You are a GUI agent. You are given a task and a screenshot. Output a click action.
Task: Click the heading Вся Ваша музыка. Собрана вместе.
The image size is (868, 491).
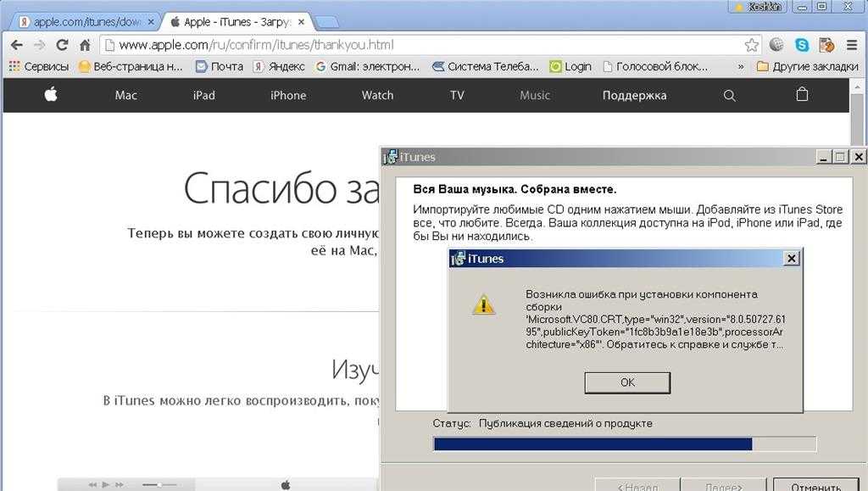tap(515, 189)
